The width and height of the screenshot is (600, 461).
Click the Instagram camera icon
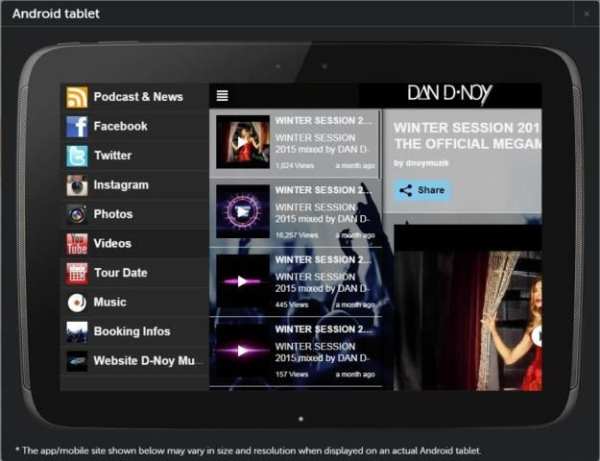coord(77,185)
